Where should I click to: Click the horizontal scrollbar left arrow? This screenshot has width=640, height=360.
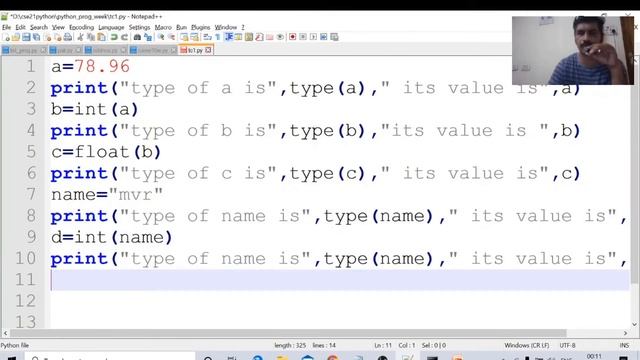[x=5, y=333]
